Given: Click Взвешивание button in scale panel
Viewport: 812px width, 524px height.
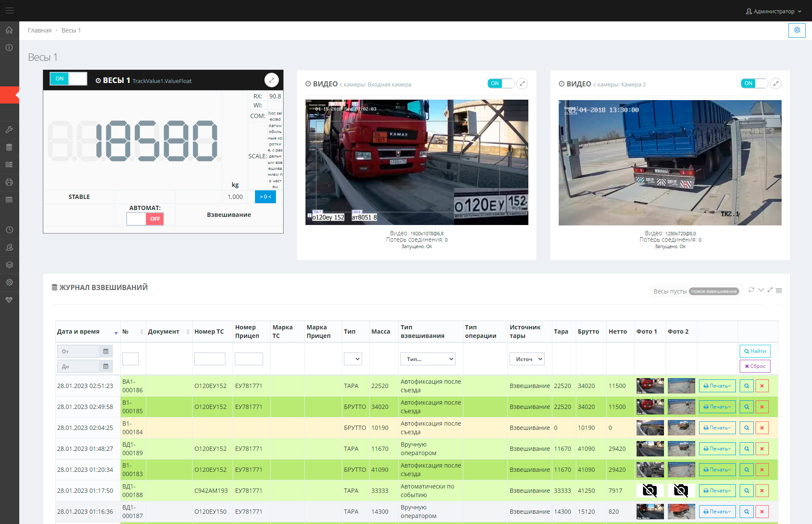Looking at the screenshot, I should pyautogui.click(x=229, y=215).
